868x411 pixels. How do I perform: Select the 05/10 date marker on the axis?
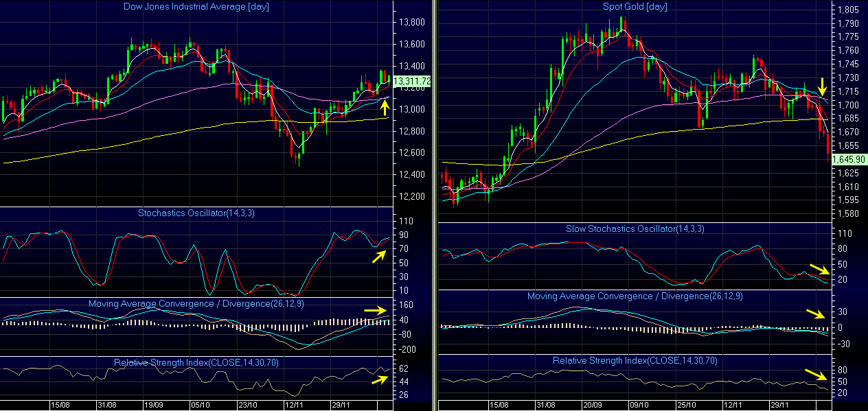click(x=200, y=405)
